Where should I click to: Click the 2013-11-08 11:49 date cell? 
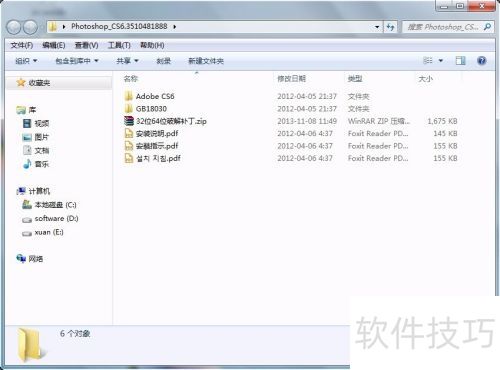tap(307, 121)
